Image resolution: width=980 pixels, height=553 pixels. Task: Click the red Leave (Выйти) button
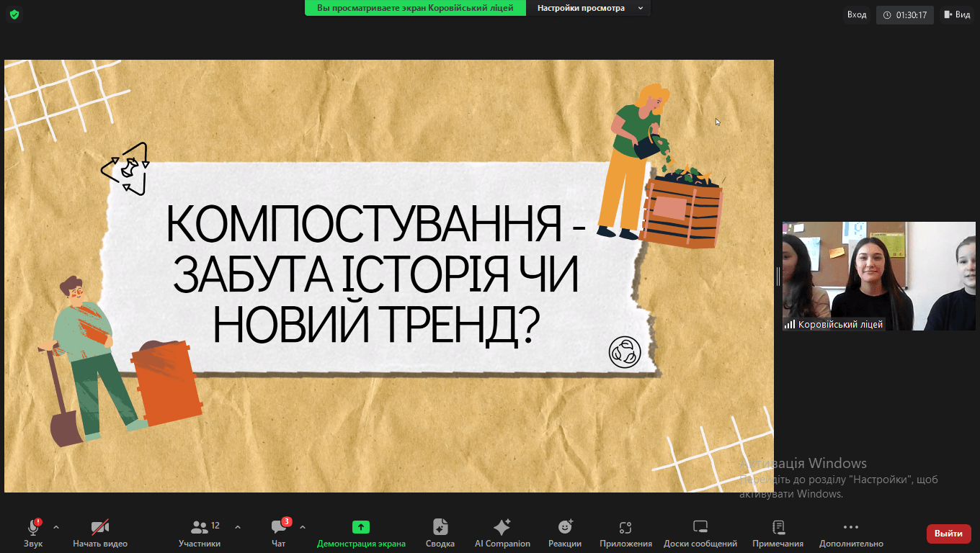tap(948, 534)
